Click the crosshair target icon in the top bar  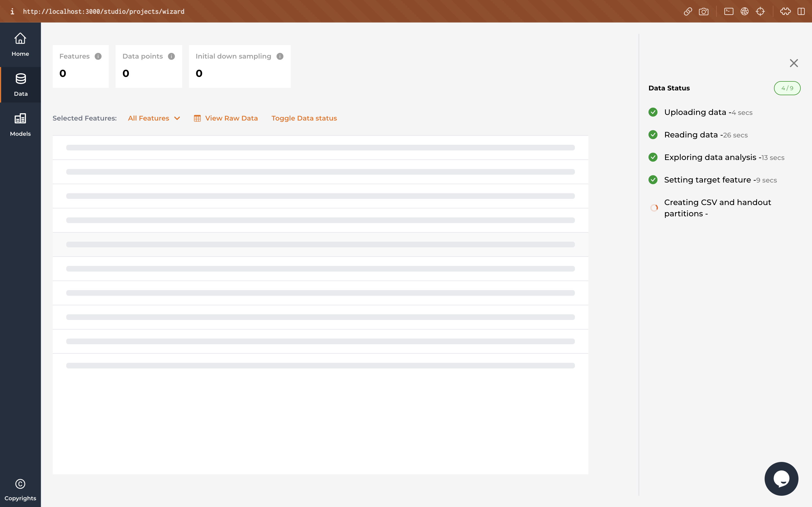pos(760,11)
